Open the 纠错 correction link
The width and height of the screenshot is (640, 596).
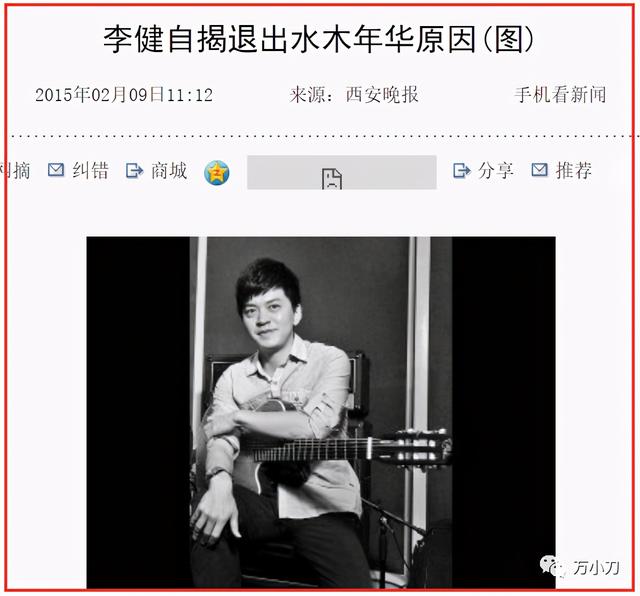[x=91, y=171]
